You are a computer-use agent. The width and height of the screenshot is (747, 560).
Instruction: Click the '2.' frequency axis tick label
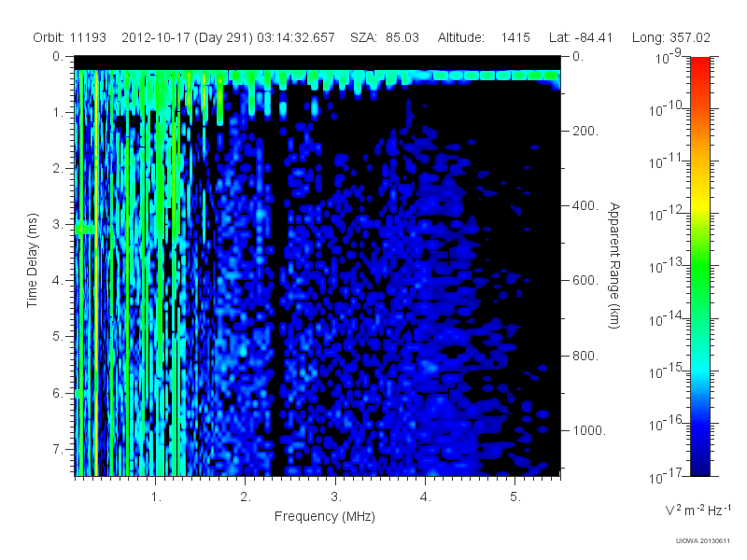click(246, 497)
